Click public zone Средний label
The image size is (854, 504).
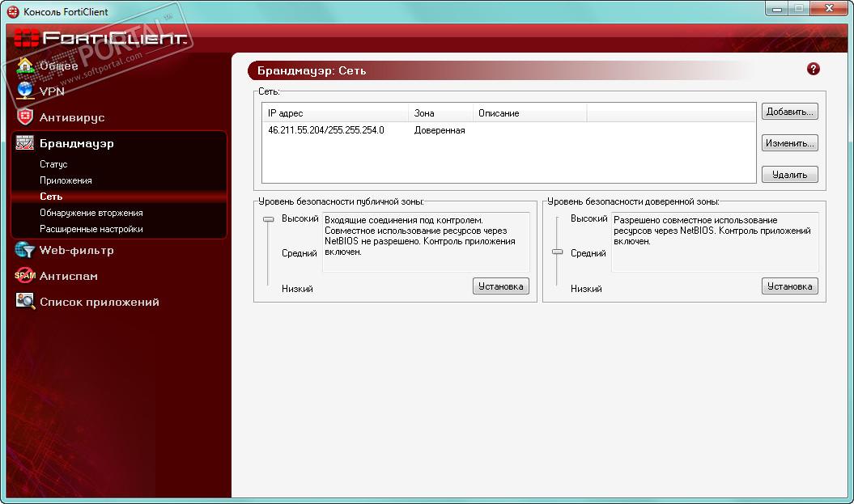(299, 253)
